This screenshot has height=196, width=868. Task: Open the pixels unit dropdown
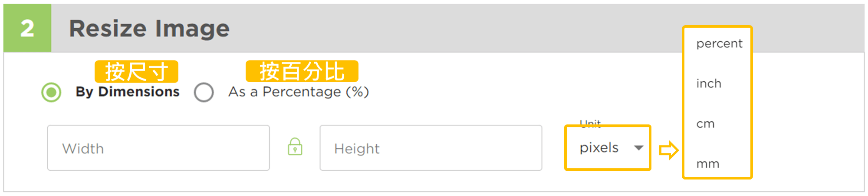click(608, 148)
